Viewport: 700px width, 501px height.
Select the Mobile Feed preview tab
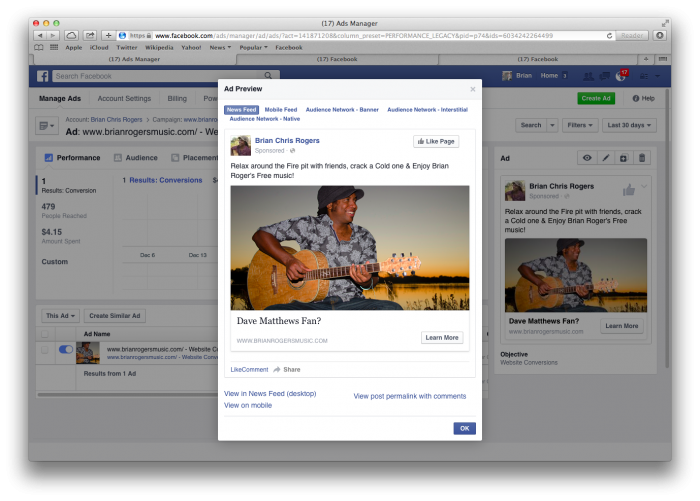click(281, 110)
